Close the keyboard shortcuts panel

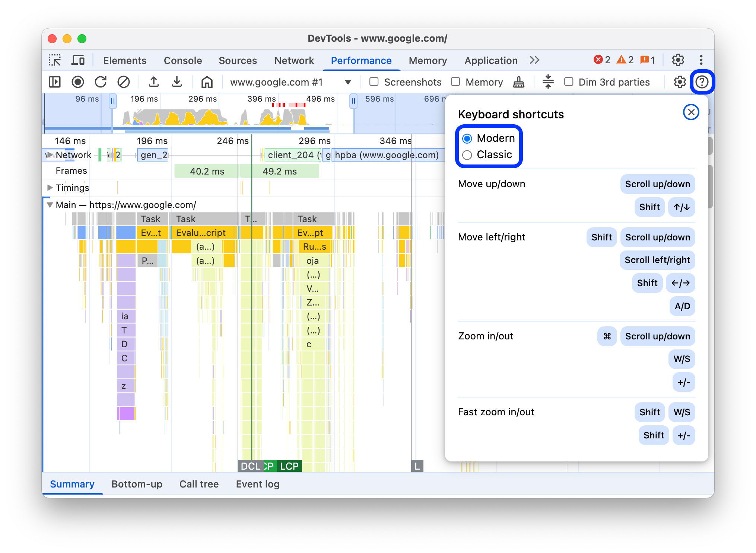tap(692, 112)
